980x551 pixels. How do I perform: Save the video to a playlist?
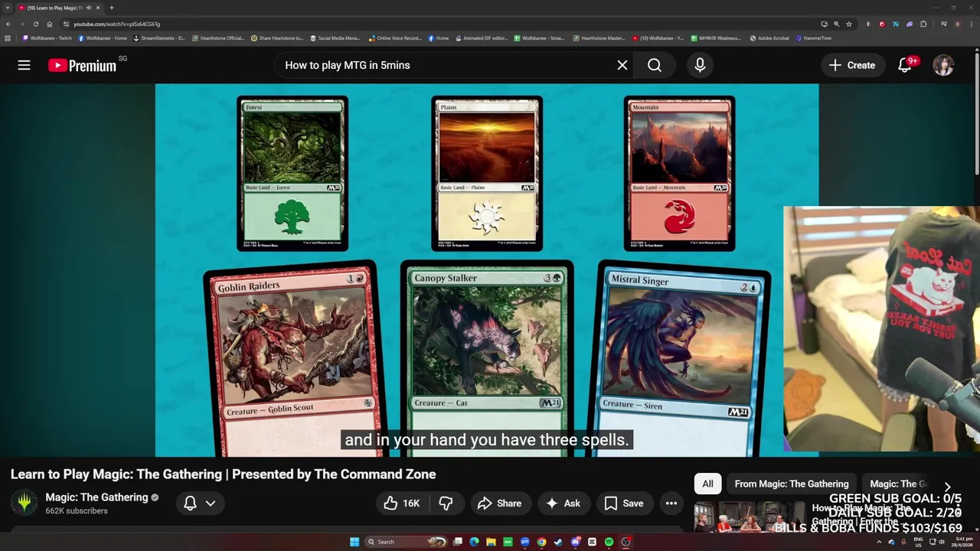[624, 503]
